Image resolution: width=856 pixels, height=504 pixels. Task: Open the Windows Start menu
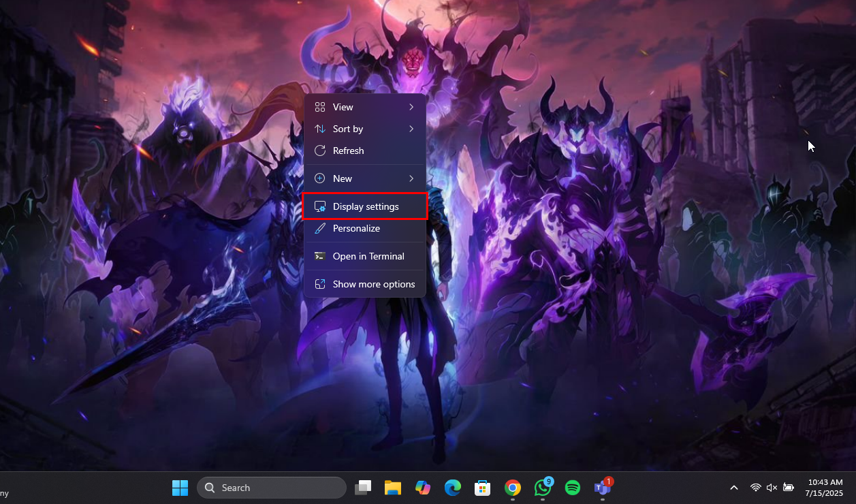click(180, 488)
